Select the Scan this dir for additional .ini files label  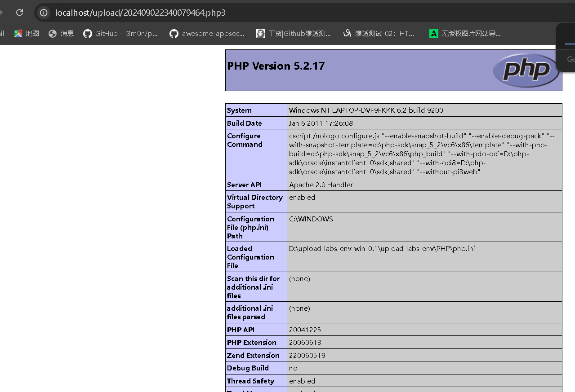click(253, 287)
